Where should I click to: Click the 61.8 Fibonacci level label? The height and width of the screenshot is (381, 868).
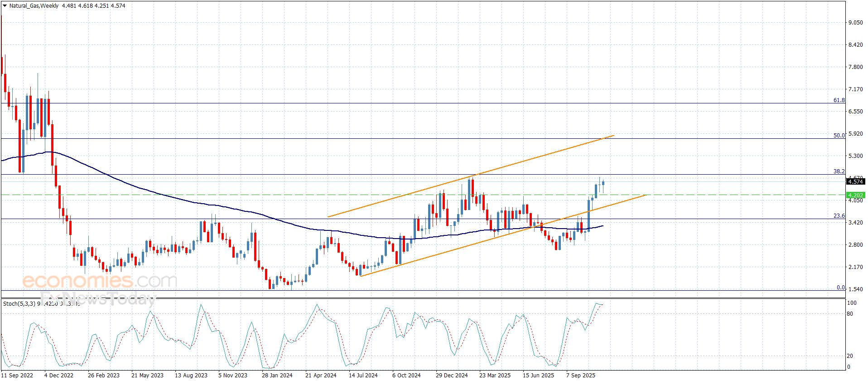839,100
